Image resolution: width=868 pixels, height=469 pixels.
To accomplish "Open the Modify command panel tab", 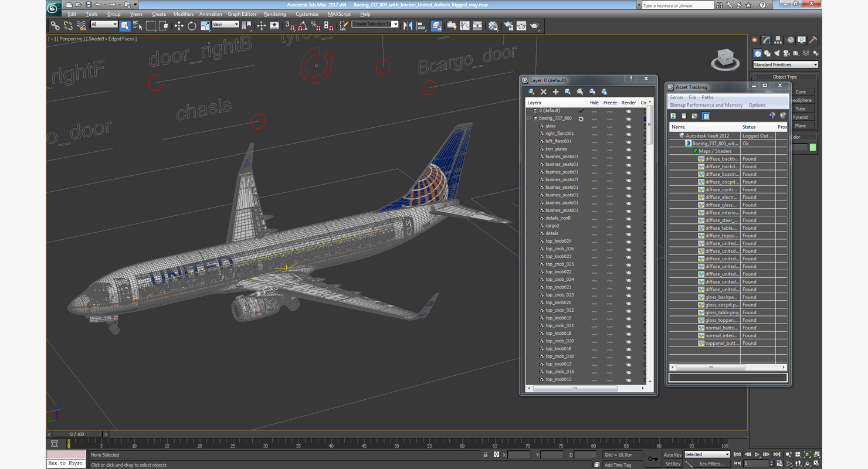I will (766, 40).
